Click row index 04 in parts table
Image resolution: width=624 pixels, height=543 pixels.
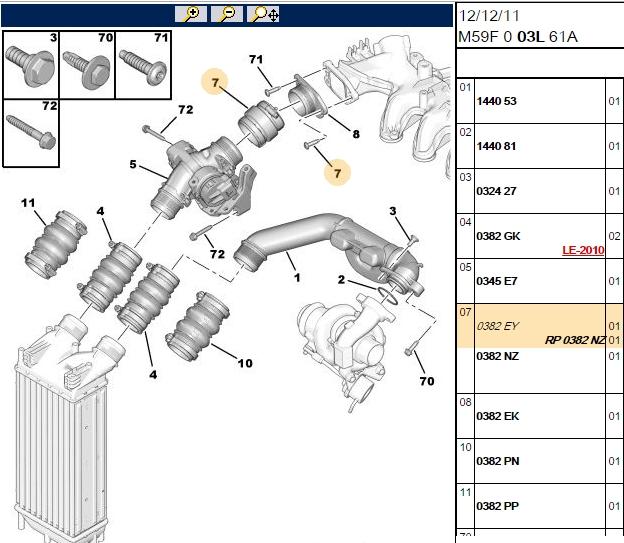pos(465,222)
